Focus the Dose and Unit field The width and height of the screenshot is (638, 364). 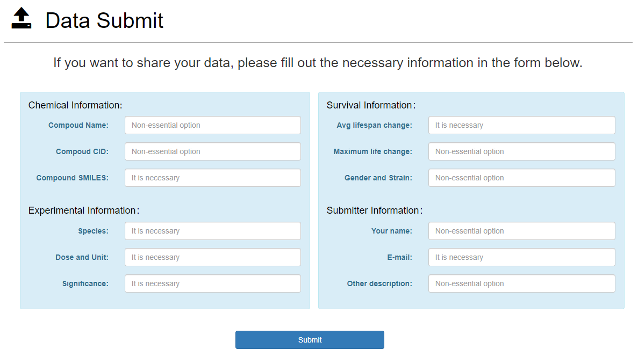click(212, 257)
